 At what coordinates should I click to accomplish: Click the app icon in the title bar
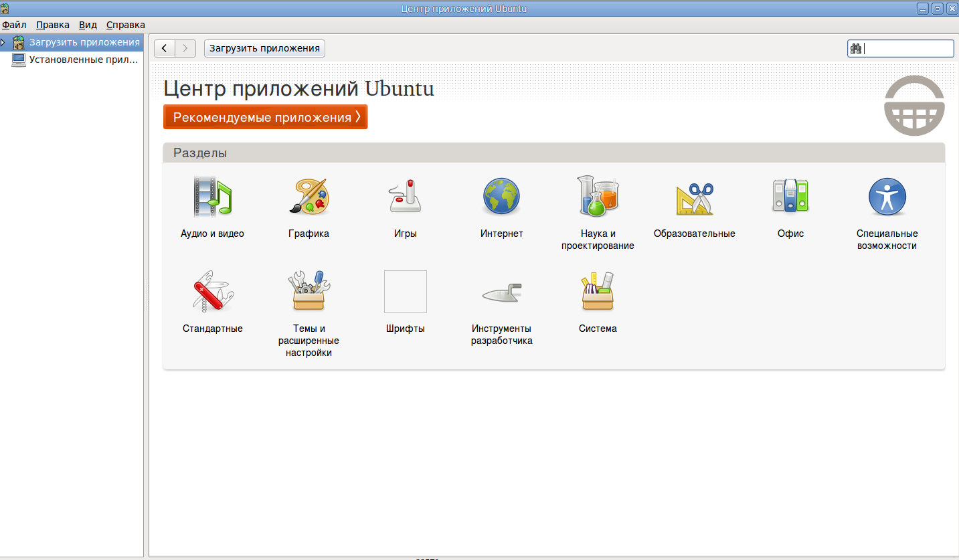pos(5,8)
